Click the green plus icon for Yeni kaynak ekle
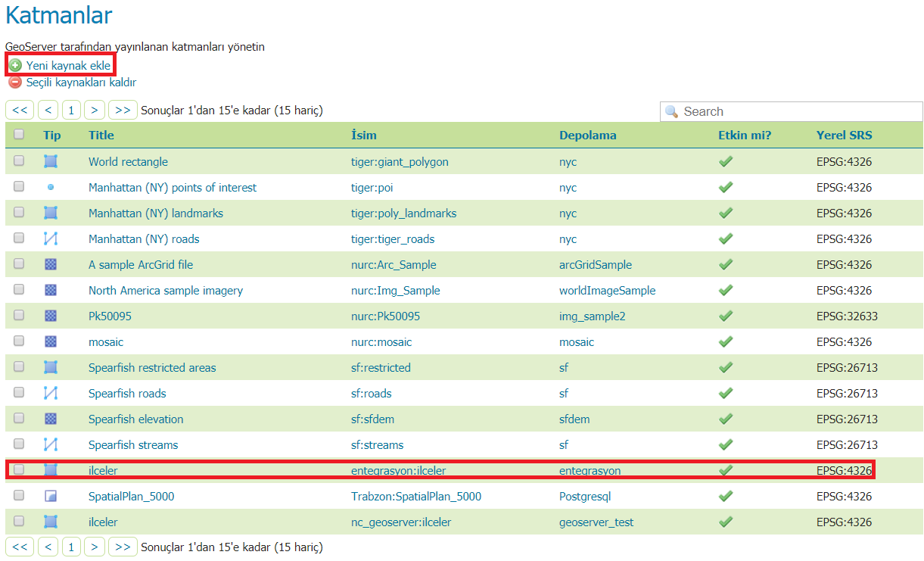Viewport: 924px width, 561px height. (x=15, y=66)
